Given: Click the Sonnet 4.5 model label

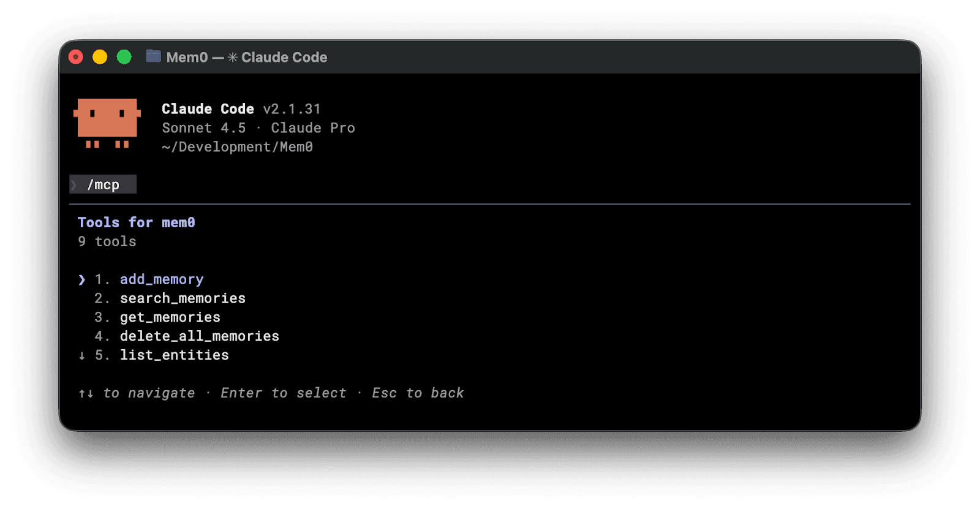Looking at the screenshot, I should [x=203, y=127].
